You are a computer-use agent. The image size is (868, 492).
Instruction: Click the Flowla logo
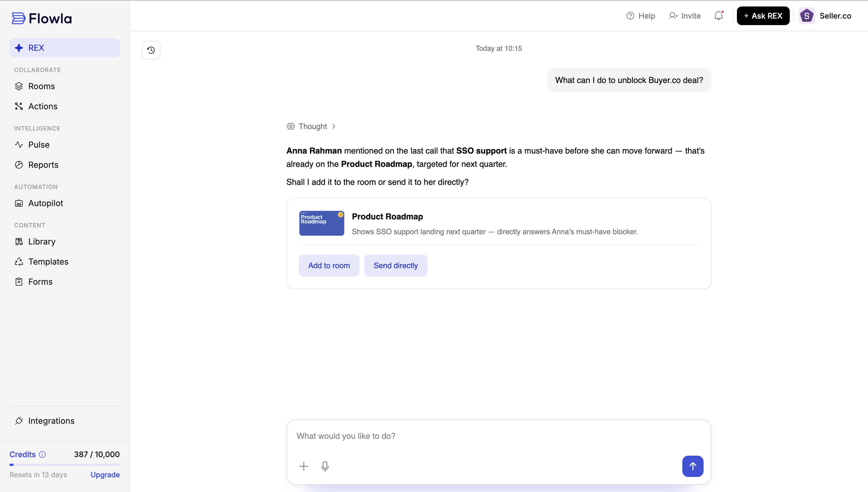(x=42, y=18)
